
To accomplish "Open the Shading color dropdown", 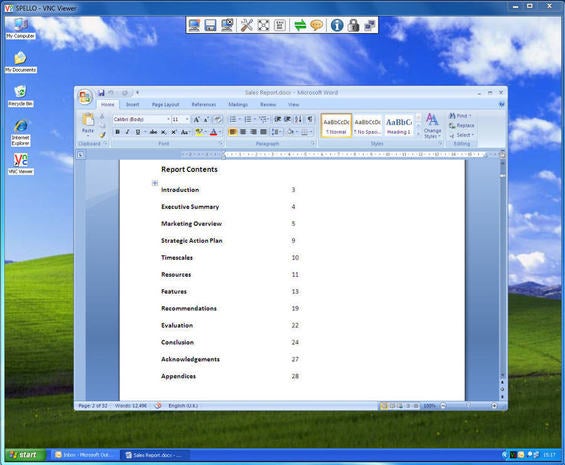I will (297, 132).
